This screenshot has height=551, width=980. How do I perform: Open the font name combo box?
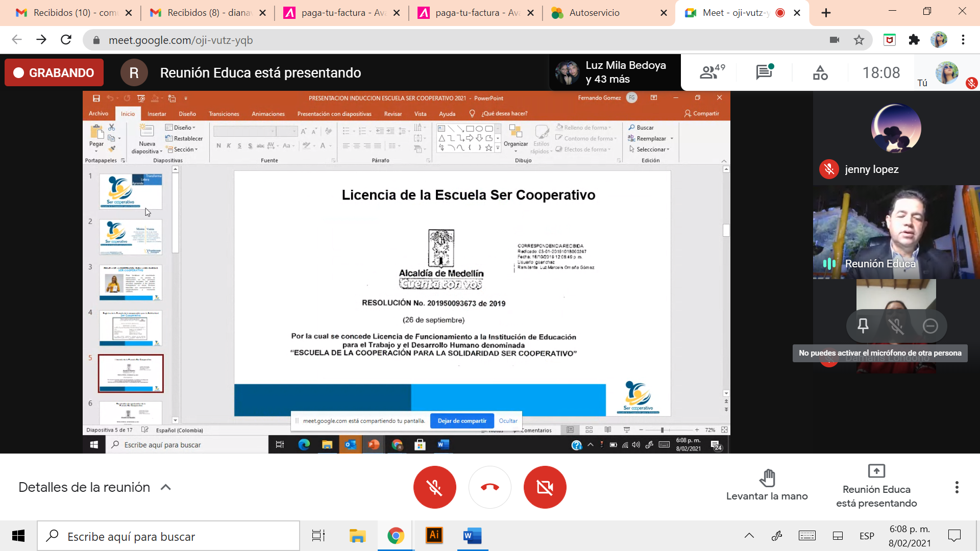coord(244,132)
